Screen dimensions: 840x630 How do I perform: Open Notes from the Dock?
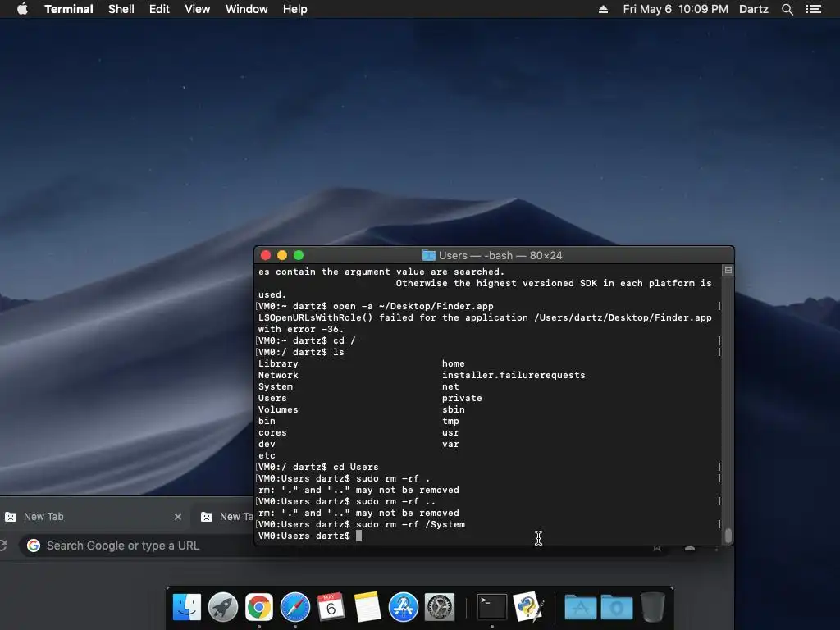(367, 608)
